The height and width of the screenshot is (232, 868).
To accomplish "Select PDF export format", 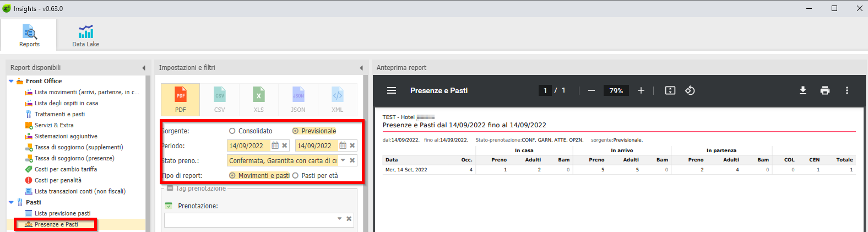I will 180,99.
